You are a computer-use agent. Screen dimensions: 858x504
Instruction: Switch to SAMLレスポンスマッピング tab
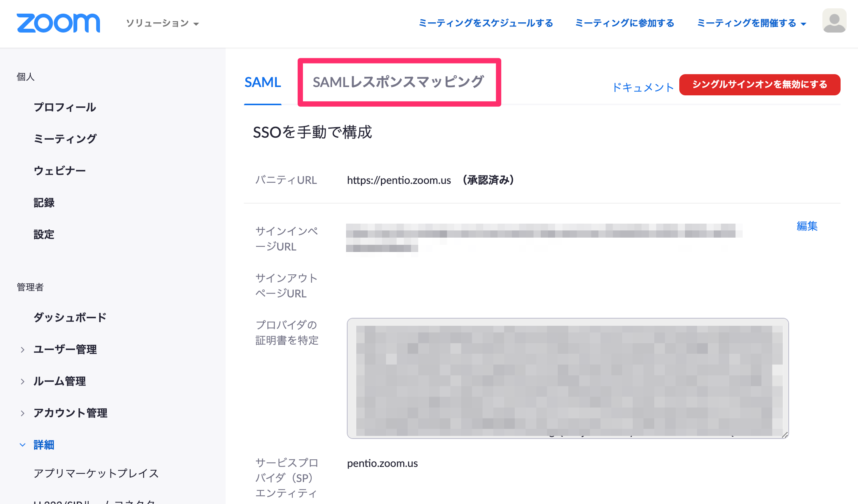(399, 82)
